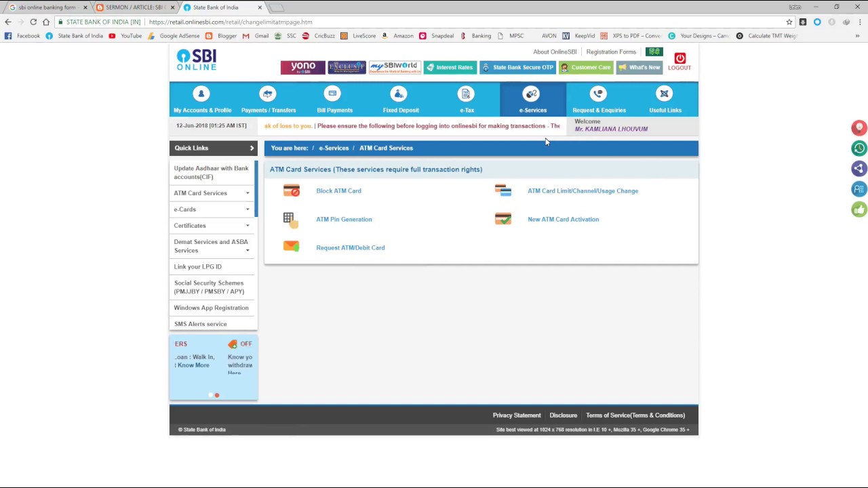Image resolution: width=868 pixels, height=488 pixels.
Task: Open the SBI Exclusif banner
Action: 347,67
